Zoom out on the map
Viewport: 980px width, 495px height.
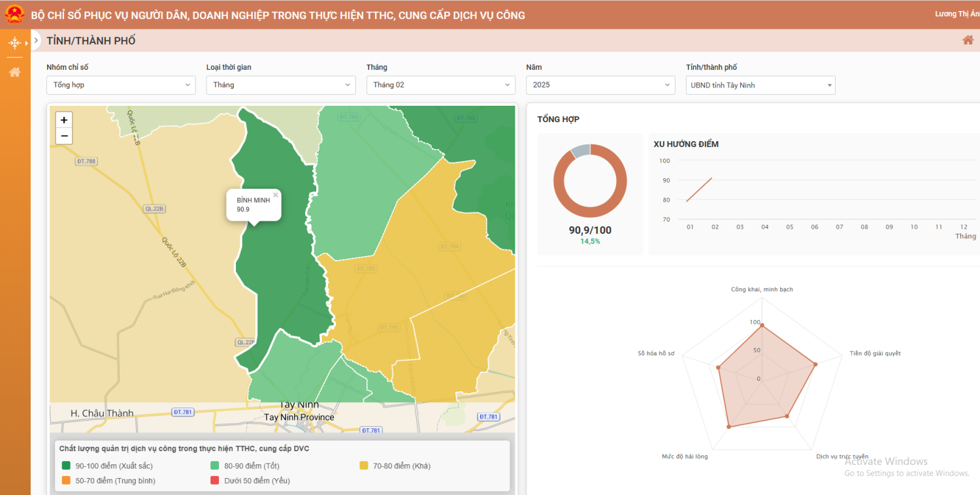[x=63, y=136]
